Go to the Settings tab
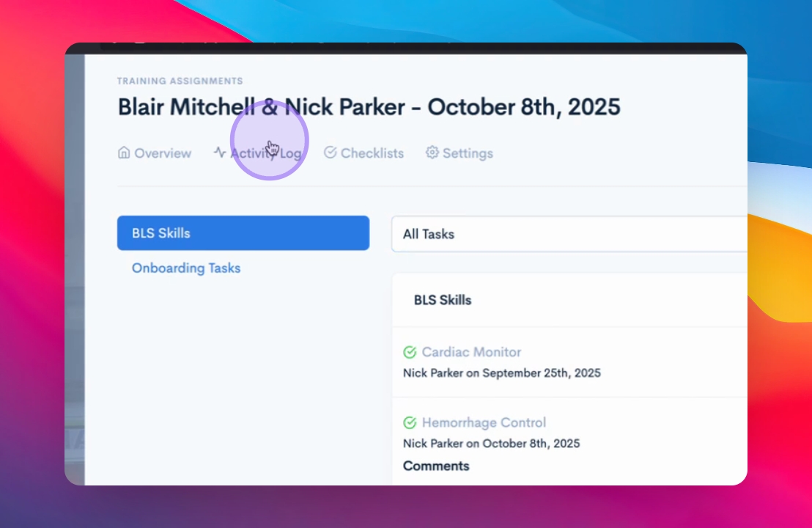 tap(459, 153)
